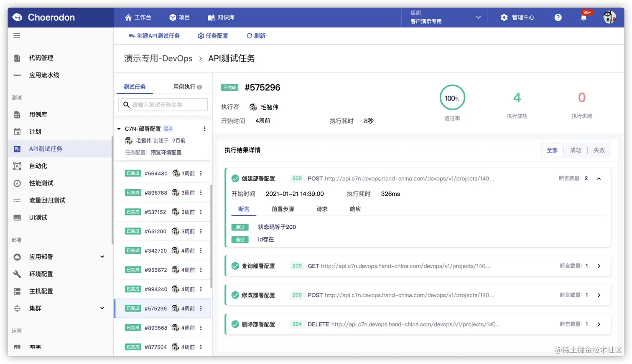Filter execution results to 成功 only
Screen dimensions: 632x364
click(x=575, y=150)
